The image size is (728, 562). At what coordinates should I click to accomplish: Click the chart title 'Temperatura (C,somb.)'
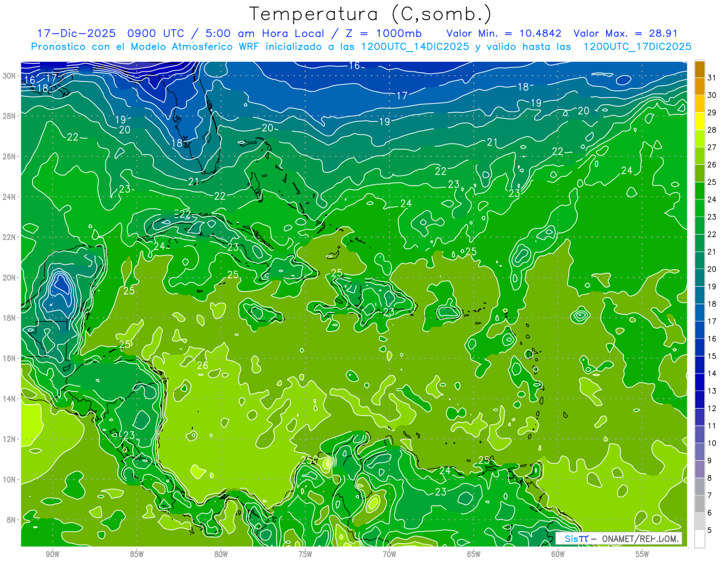[x=371, y=13]
